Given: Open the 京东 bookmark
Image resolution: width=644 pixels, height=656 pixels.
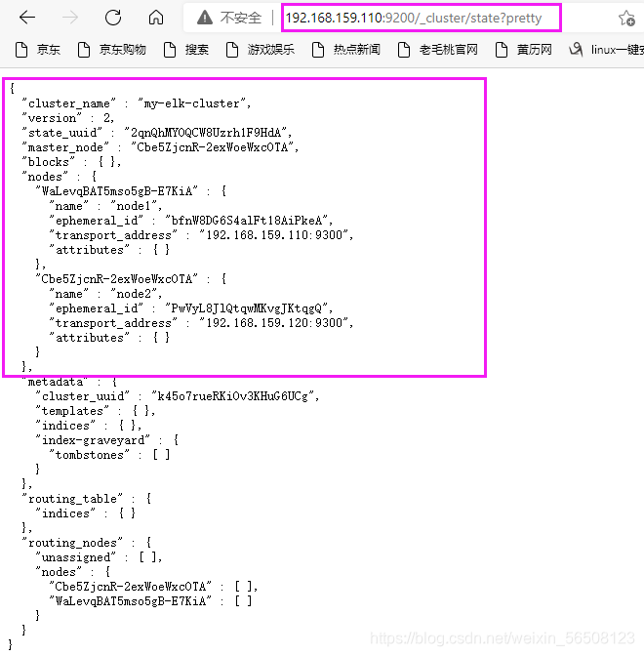Looking at the screenshot, I should pos(38,50).
